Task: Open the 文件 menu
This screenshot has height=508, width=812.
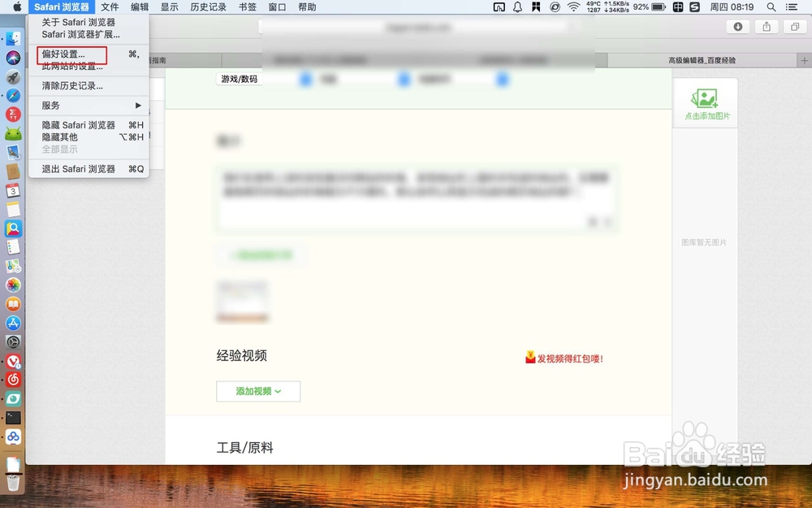Action: (110, 7)
